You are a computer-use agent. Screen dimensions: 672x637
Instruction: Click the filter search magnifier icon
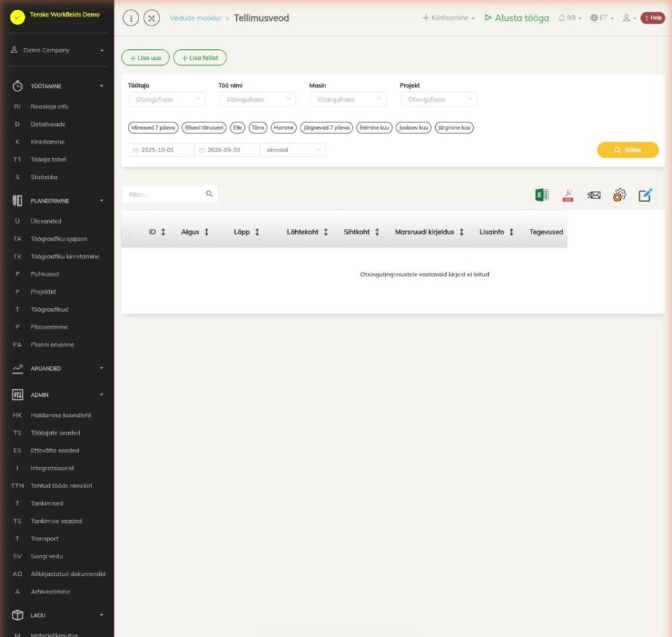209,194
